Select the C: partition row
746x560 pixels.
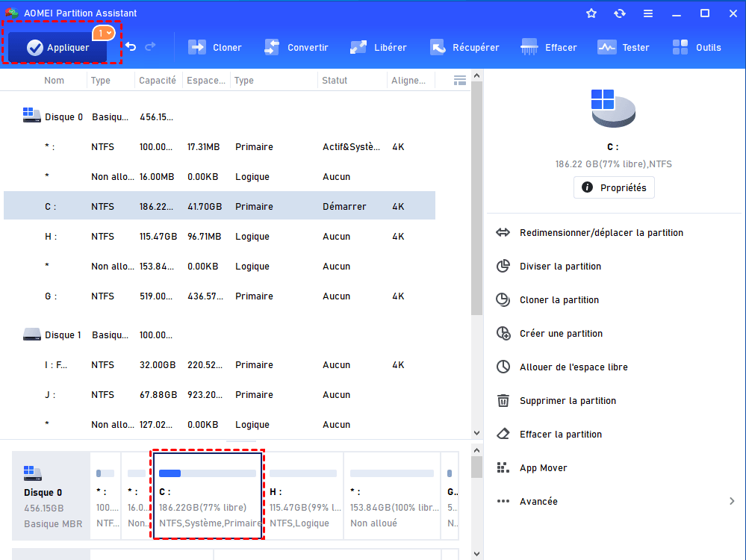220,205
